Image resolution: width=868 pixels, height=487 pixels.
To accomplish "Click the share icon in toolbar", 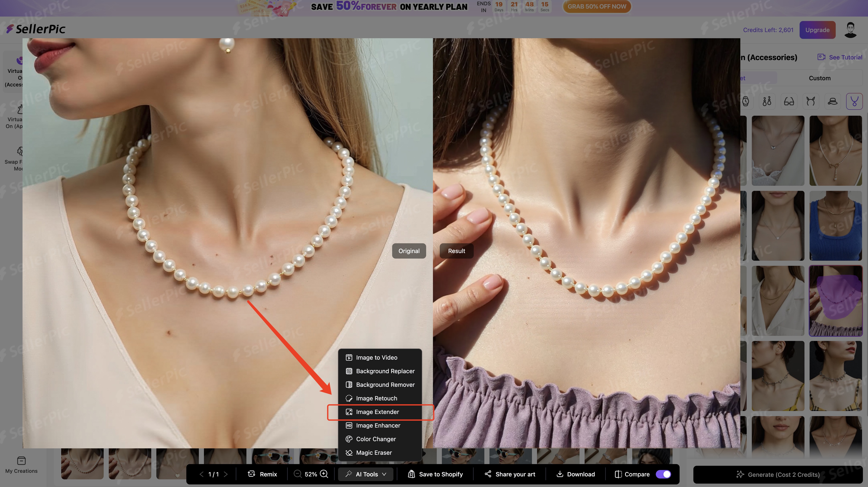I will pos(488,474).
